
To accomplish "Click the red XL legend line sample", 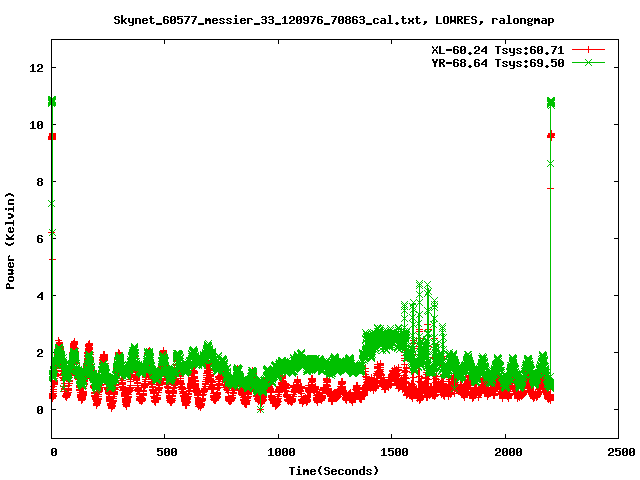I will click(x=588, y=50).
